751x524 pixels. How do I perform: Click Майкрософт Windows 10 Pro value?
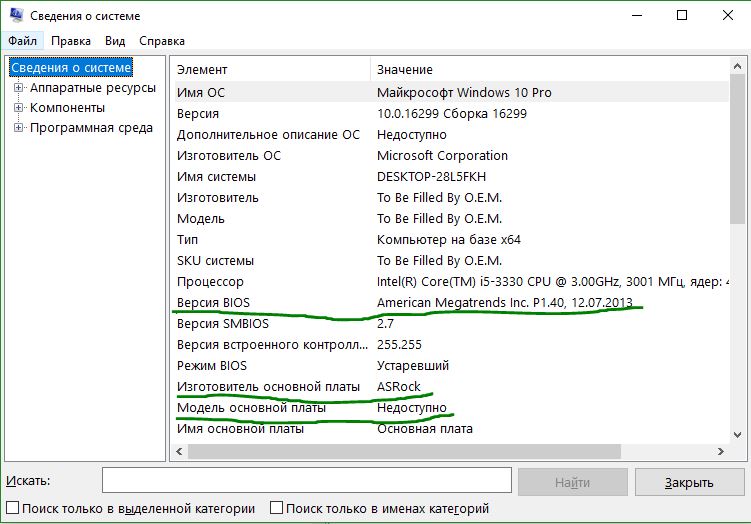464,92
